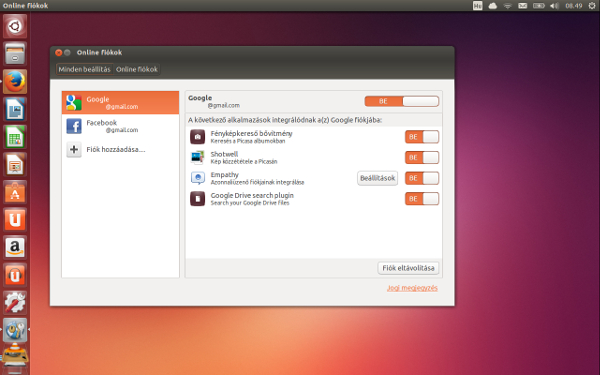The height and width of the screenshot is (375, 600).
Task: Click the plus icon for adding account
Action: 74,150
